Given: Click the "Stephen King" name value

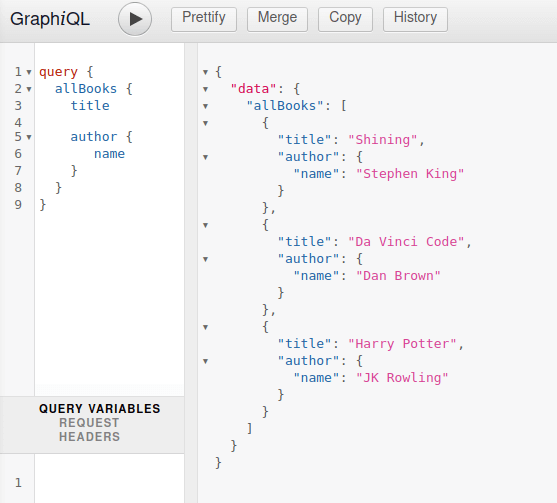Looking at the screenshot, I should (410, 174).
